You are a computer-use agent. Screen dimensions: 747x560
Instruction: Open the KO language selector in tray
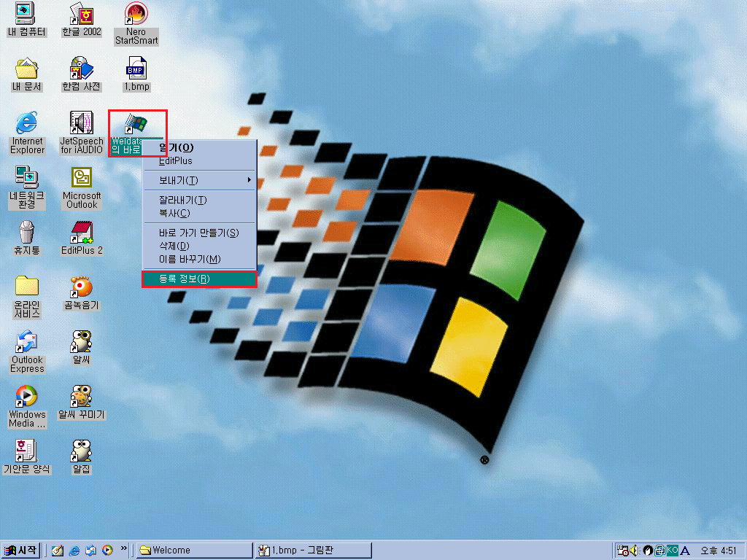point(672,551)
